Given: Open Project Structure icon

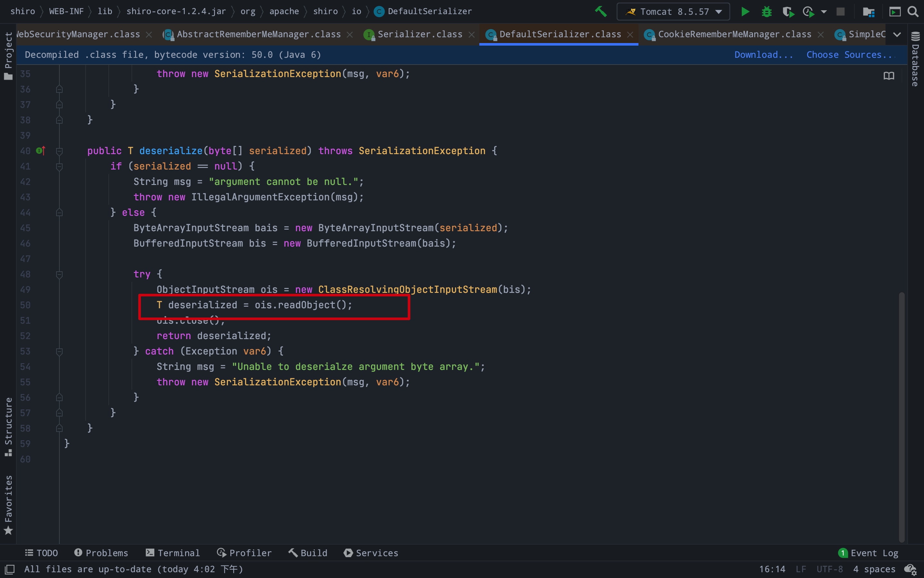Looking at the screenshot, I should 868,12.
